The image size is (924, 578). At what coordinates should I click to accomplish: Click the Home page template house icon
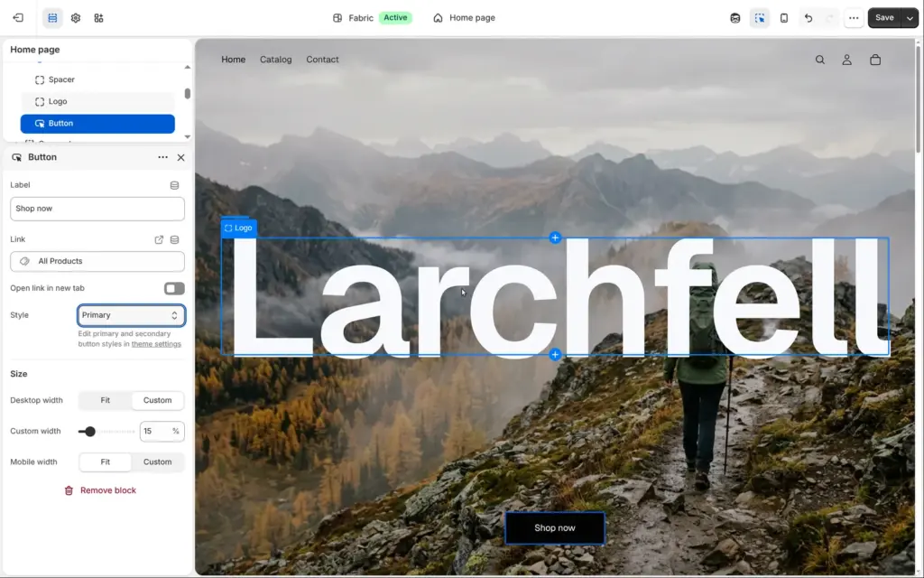[438, 18]
